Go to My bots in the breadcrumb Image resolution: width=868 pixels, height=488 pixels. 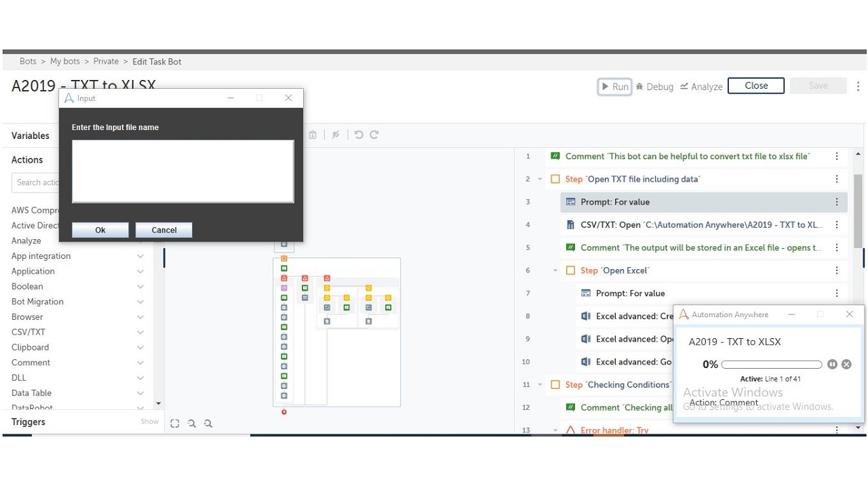pyautogui.click(x=65, y=61)
